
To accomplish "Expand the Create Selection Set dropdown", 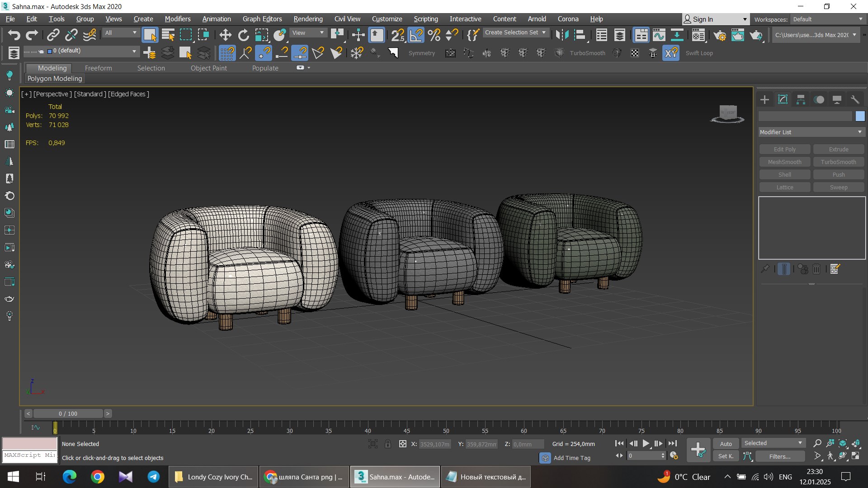I will pyautogui.click(x=515, y=33).
